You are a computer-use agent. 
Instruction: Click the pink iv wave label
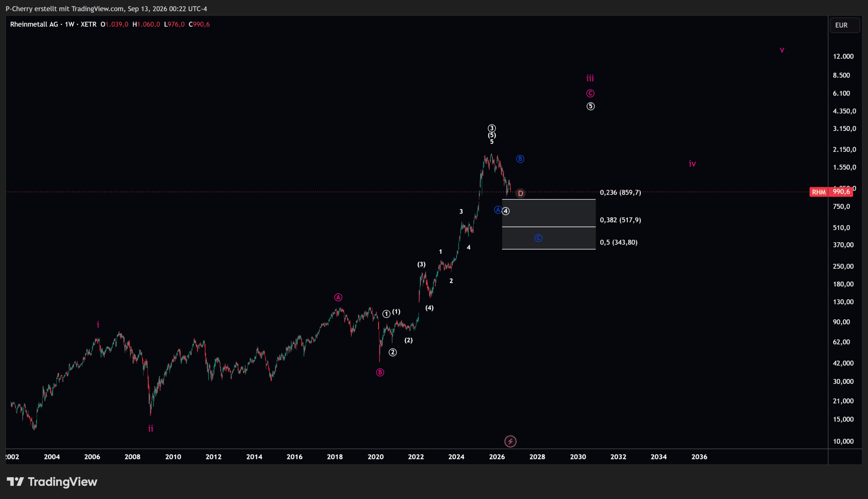pos(692,164)
